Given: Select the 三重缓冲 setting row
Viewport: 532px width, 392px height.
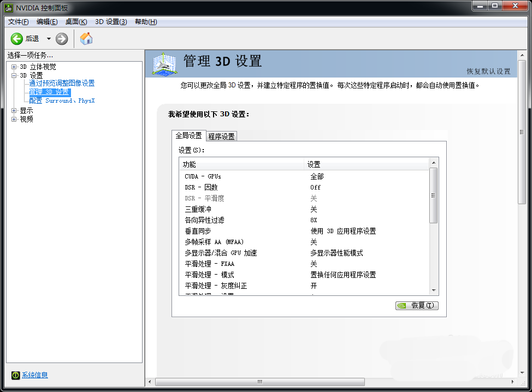Looking at the screenshot, I should [x=304, y=209].
